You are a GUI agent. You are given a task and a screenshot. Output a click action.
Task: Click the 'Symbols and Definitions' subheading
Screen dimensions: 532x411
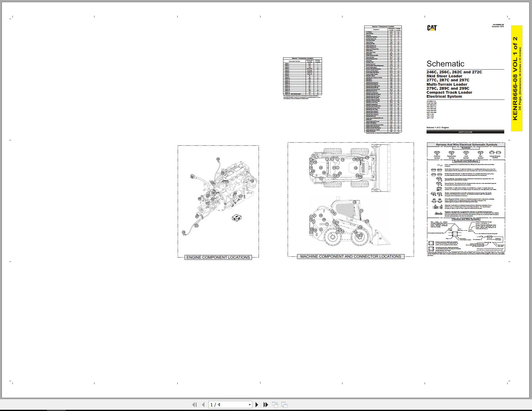[x=466, y=161]
